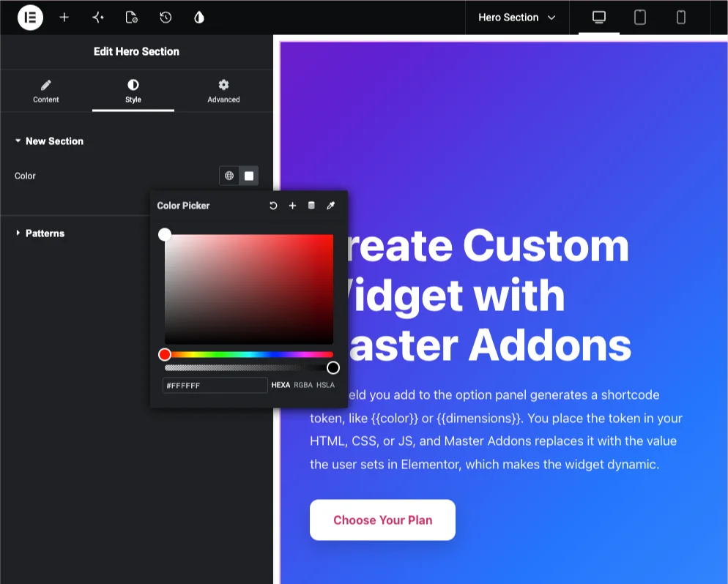
Task: Select HSLA color format
Action: pos(325,385)
